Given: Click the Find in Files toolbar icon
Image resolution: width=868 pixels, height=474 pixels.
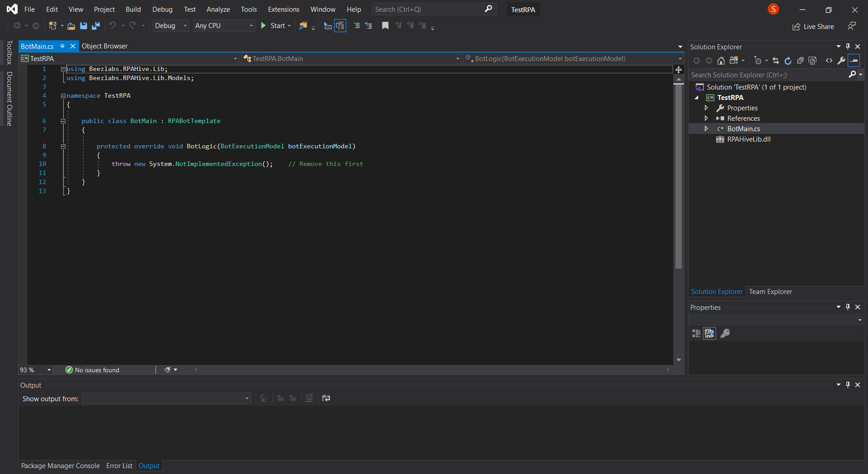Looking at the screenshot, I should (x=303, y=26).
